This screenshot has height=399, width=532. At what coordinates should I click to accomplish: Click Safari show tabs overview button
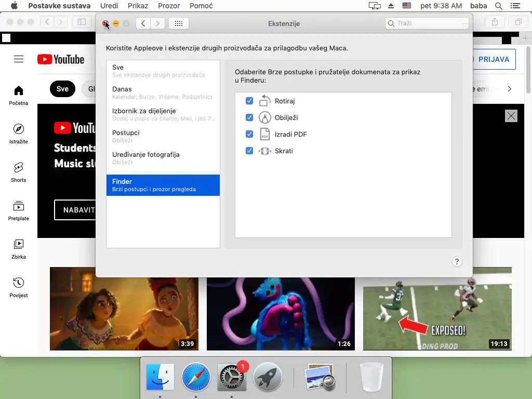pos(518,22)
